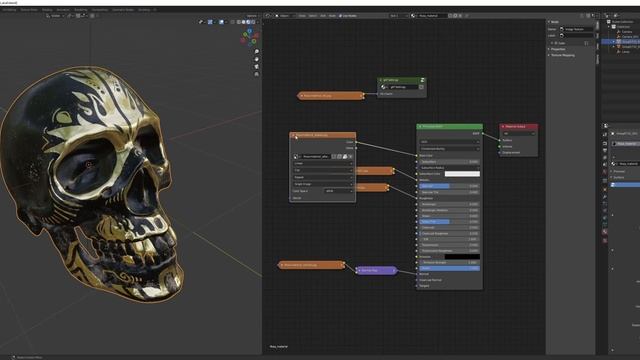Open Repeat extension dropdown in texture node

tap(322, 177)
